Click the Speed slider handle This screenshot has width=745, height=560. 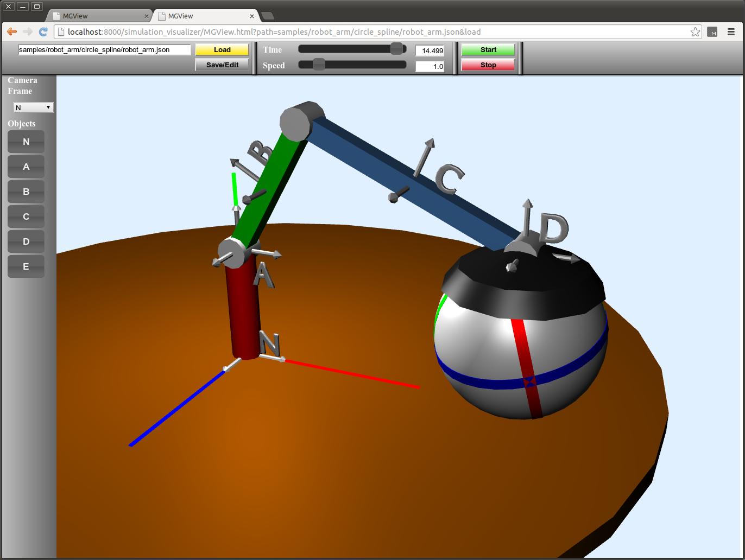tap(319, 65)
